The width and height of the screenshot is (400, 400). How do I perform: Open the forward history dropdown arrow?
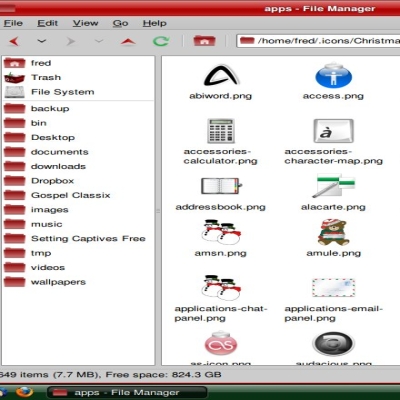99,41
